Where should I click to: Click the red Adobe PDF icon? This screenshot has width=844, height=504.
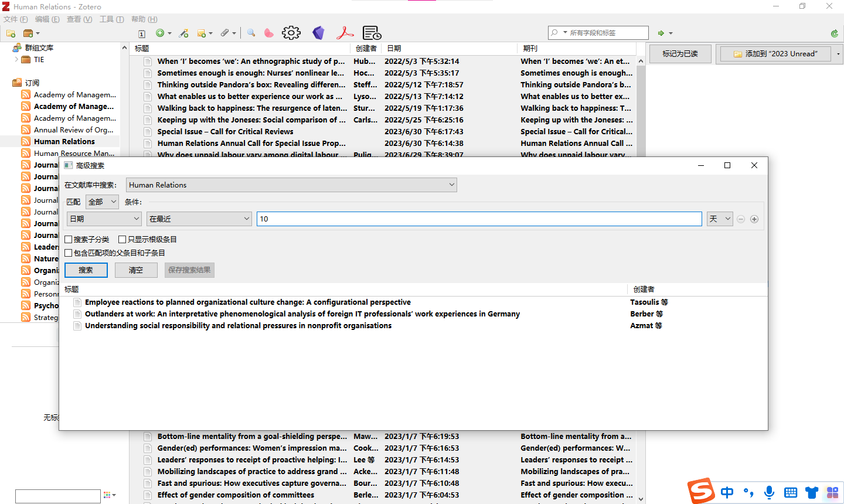click(345, 33)
